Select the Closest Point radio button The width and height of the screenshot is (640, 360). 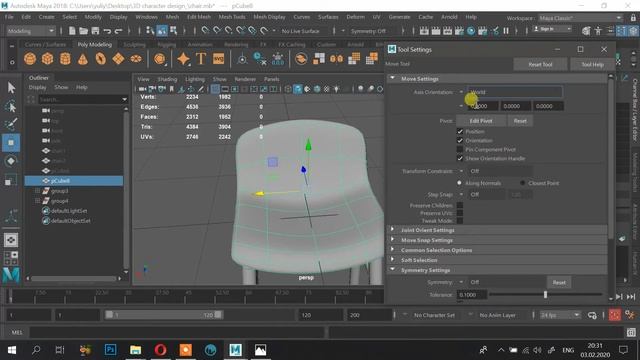[522, 183]
